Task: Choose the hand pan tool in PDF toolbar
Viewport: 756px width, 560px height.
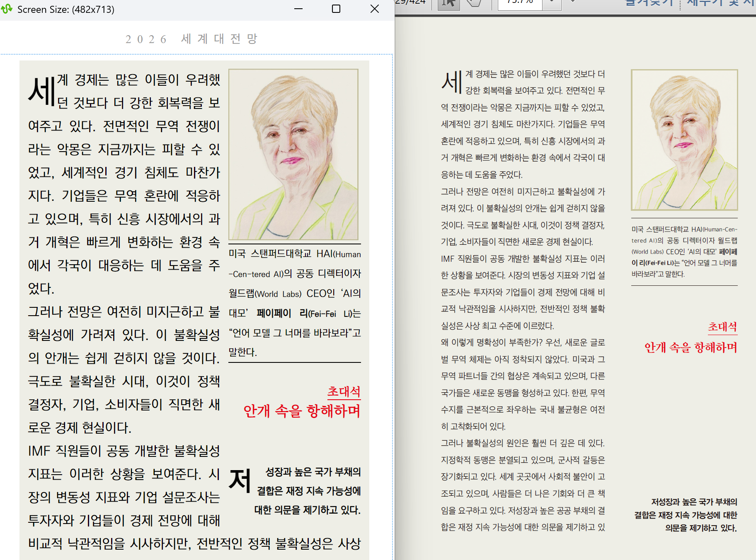Action: tap(474, 3)
